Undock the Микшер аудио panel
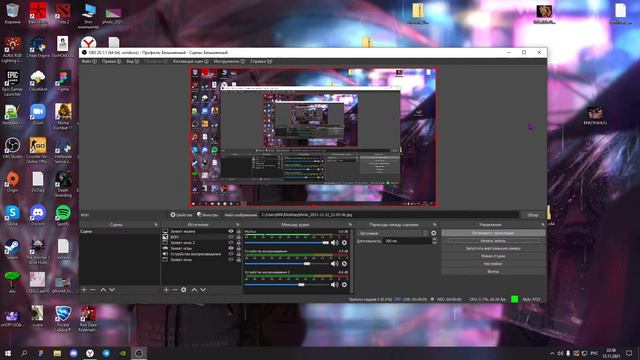640x360 pixels. tap(350, 224)
